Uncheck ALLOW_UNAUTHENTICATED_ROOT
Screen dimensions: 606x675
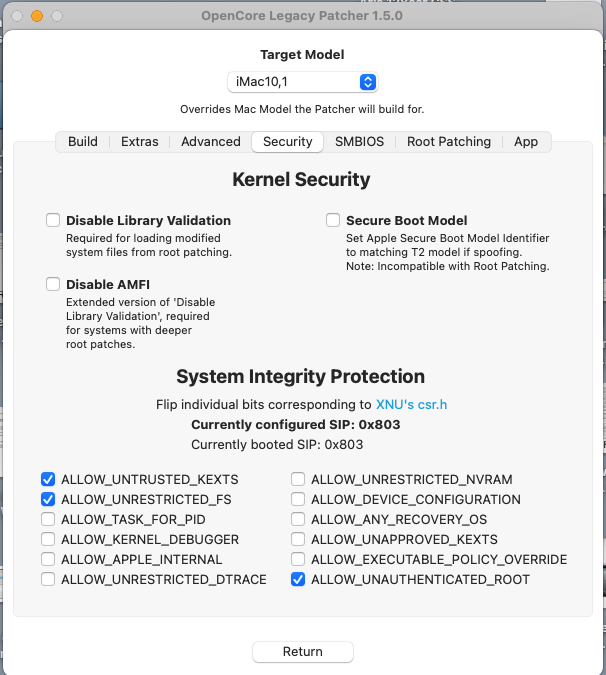click(298, 579)
